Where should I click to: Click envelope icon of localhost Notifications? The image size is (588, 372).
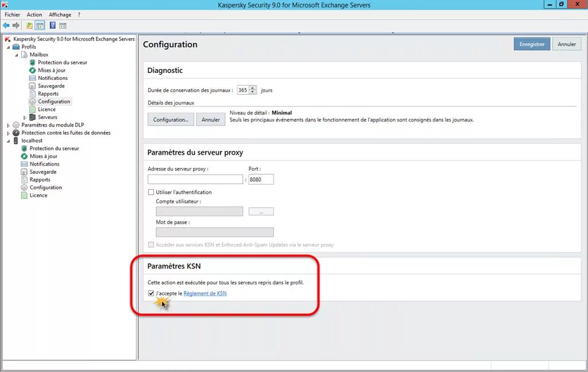(x=24, y=164)
